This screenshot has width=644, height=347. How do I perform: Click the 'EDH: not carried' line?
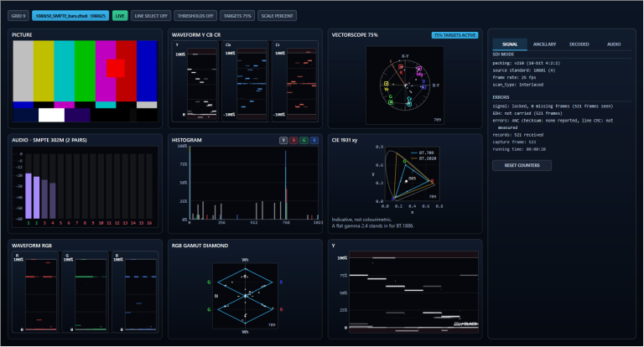click(527, 113)
